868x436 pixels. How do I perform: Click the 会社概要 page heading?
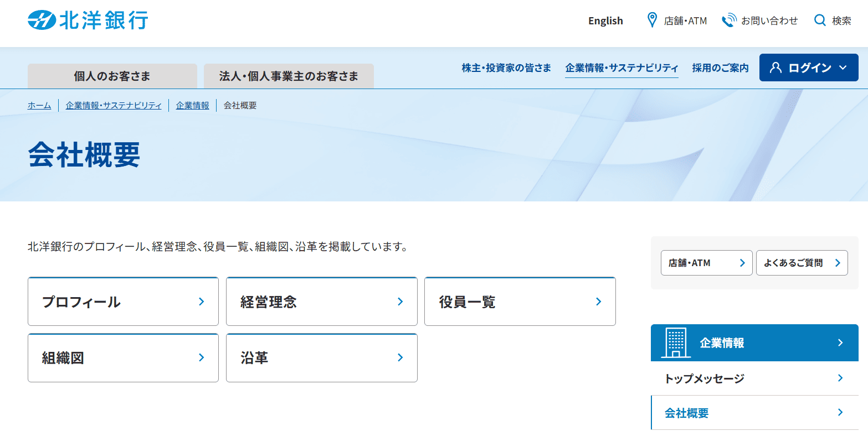point(84,154)
